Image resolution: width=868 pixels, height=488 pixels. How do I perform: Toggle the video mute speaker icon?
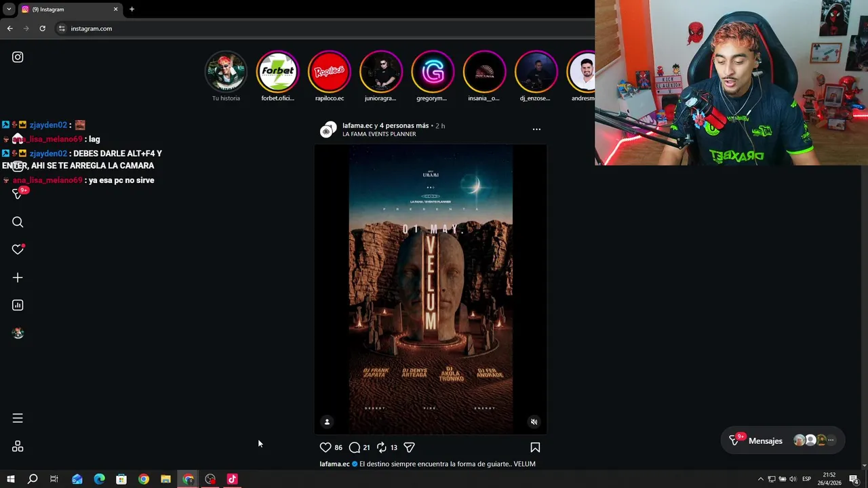pyautogui.click(x=534, y=422)
